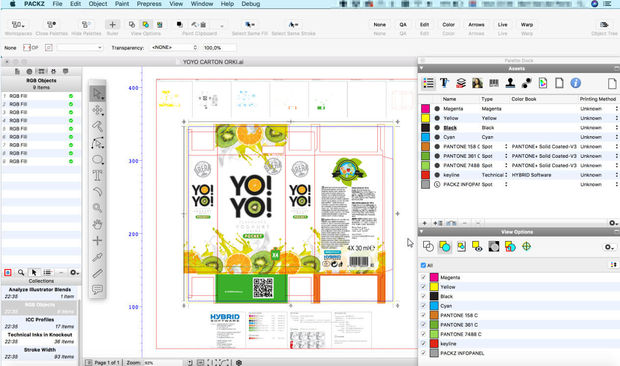
Task: Click Select Same Fill toolbar icon
Action: (250, 25)
